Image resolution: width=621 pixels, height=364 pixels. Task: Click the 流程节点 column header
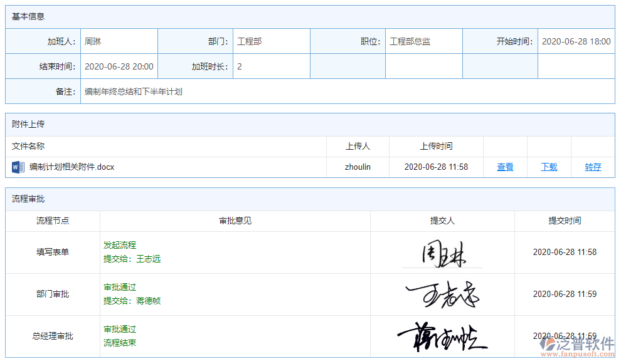[53, 221]
